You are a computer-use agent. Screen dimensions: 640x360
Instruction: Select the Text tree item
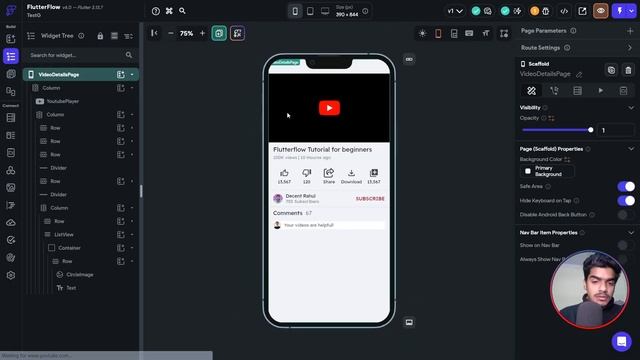click(x=71, y=288)
